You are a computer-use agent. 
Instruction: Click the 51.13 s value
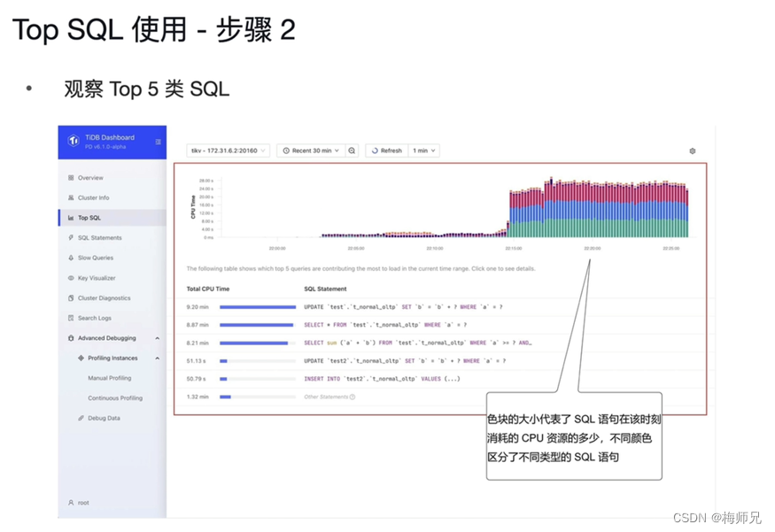click(x=197, y=361)
